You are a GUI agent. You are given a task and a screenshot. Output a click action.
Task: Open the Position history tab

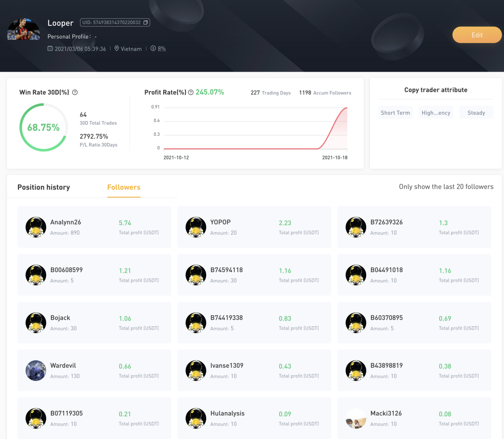44,187
